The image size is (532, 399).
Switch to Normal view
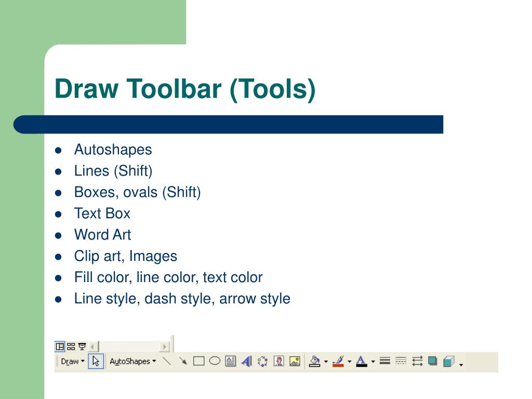pyautogui.click(x=60, y=347)
